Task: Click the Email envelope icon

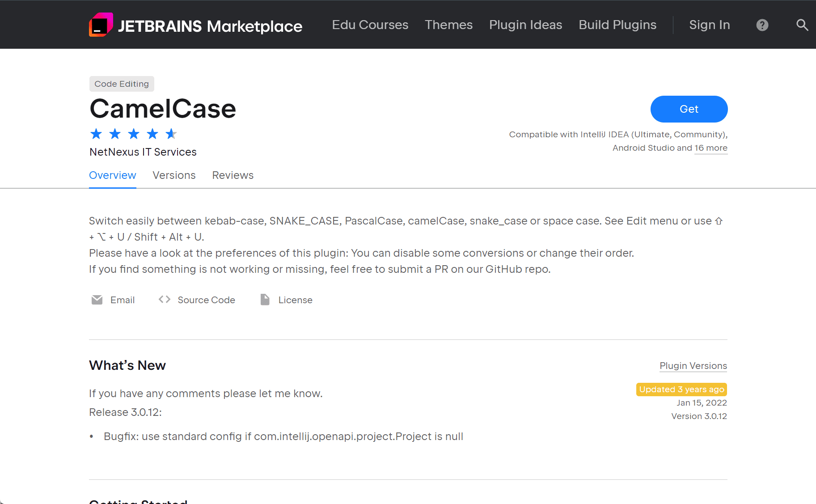Action: (x=97, y=300)
